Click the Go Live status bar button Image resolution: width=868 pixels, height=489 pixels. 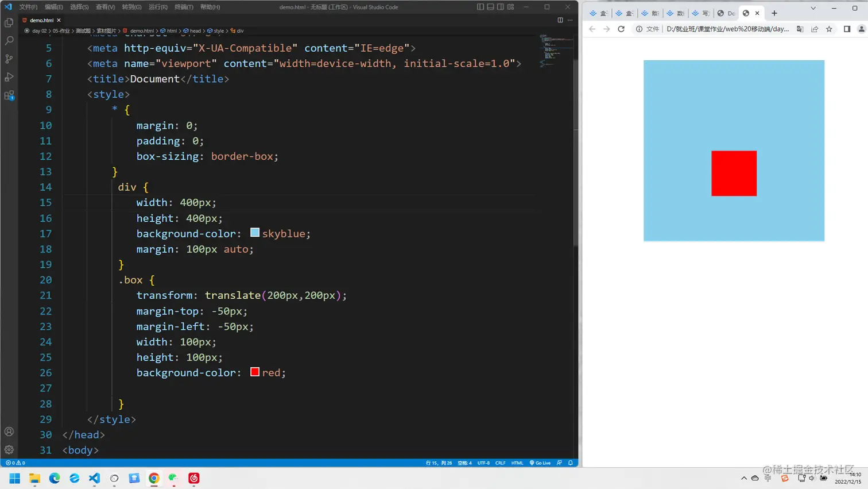click(540, 463)
